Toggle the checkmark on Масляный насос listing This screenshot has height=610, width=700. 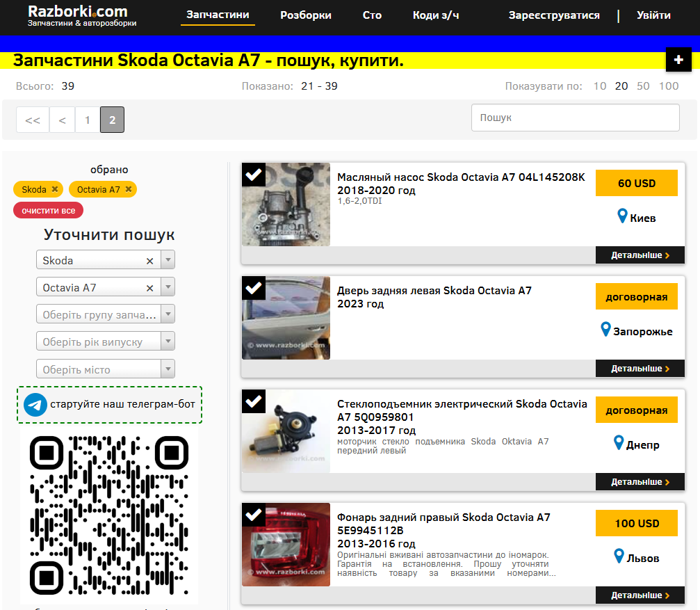click(254, 175)
